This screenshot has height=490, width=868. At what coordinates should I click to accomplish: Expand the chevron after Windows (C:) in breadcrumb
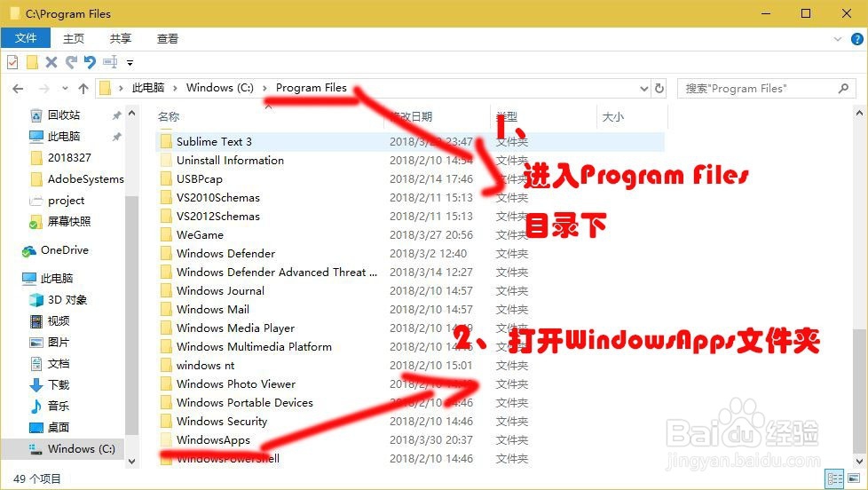[x=264, y=88]
